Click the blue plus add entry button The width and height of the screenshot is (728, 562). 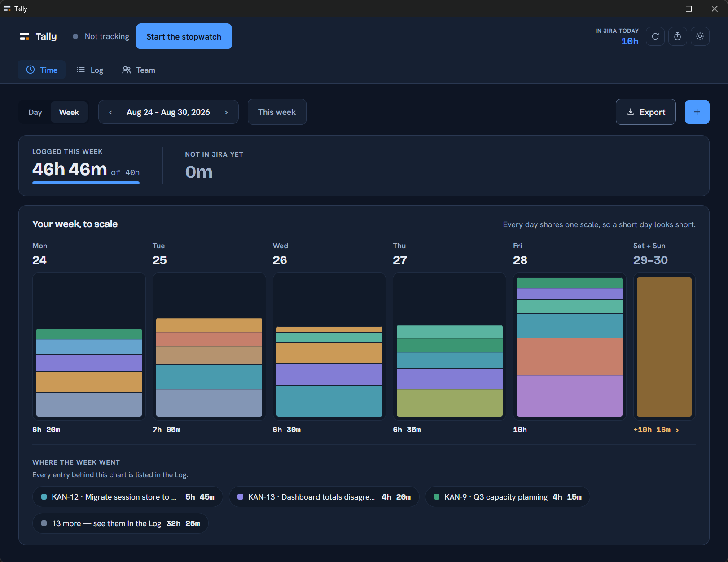point(697,112)
